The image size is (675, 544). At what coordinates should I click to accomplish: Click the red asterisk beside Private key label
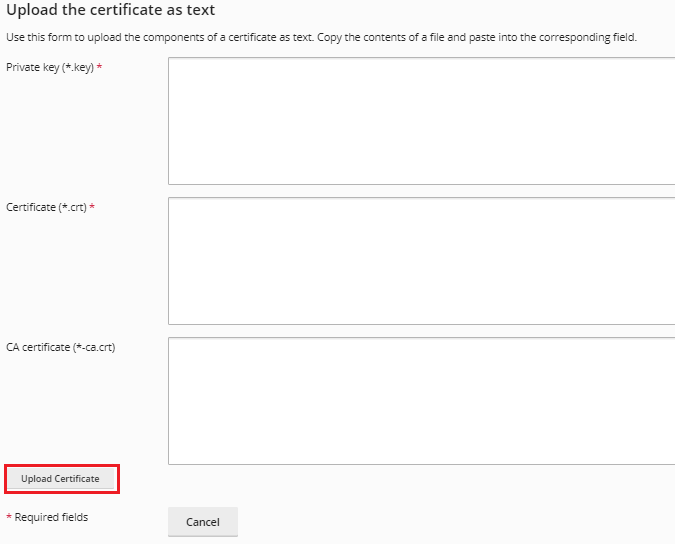[99, 67]
